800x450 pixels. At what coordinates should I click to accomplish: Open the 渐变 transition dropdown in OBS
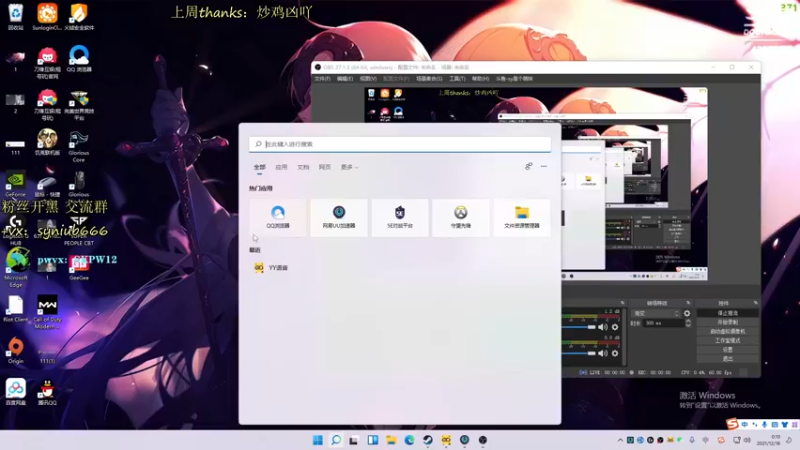pyautogui.click(x=656, y=313)
